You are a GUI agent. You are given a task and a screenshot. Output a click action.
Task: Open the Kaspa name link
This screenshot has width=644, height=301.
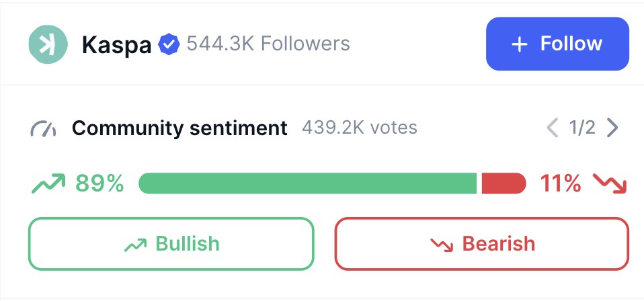tap(116, 45)
